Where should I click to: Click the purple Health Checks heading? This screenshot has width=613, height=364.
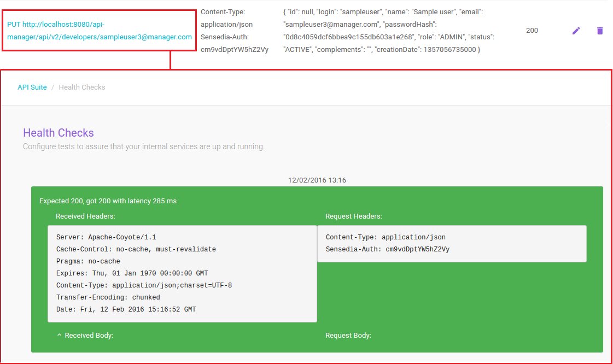tap(59, 133)
